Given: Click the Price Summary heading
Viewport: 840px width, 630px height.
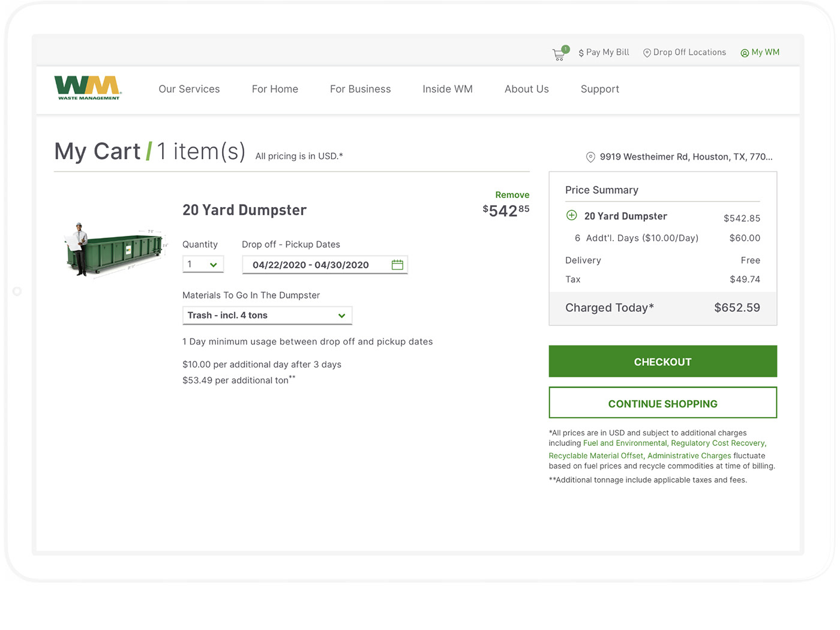Looking at the screenshot, I should (602, 190).
